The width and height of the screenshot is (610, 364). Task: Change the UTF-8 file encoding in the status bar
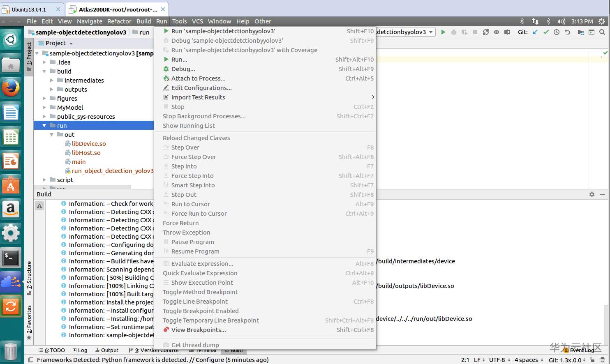pyautogui.click(x=499, y=360)
